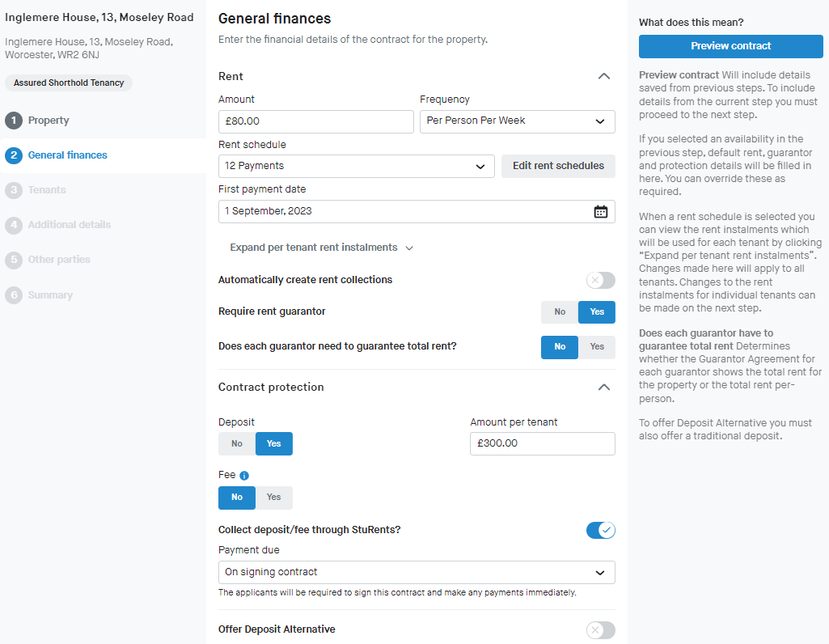Collapse the Contract protection section
The width and height of the screenshot is (829, 644).
pyautogui.click(x=603, y=388)
